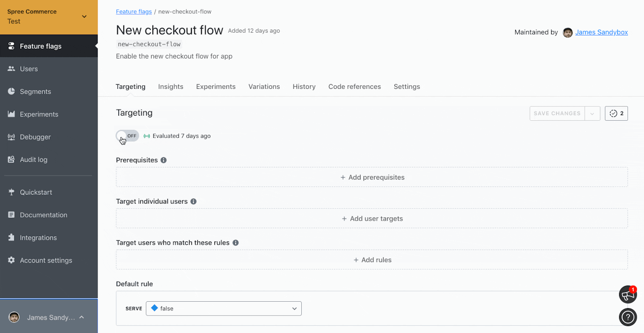Click Add prerequisites button

372,177
